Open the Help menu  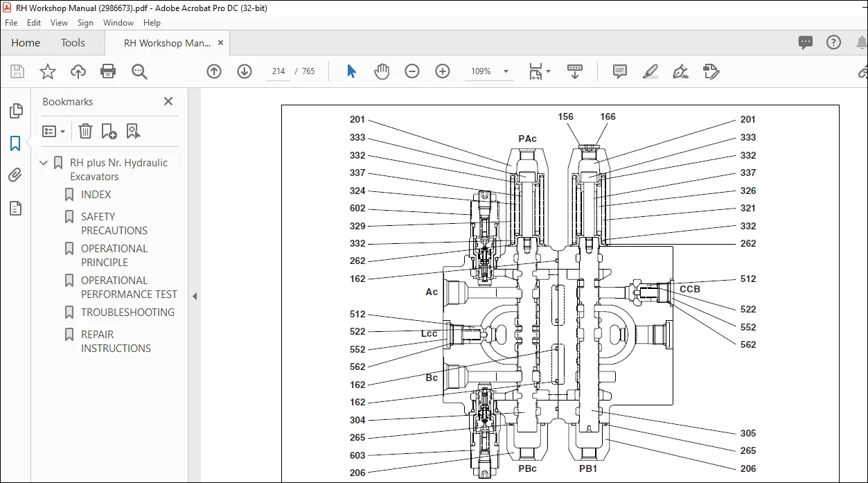tap(152, 23)
